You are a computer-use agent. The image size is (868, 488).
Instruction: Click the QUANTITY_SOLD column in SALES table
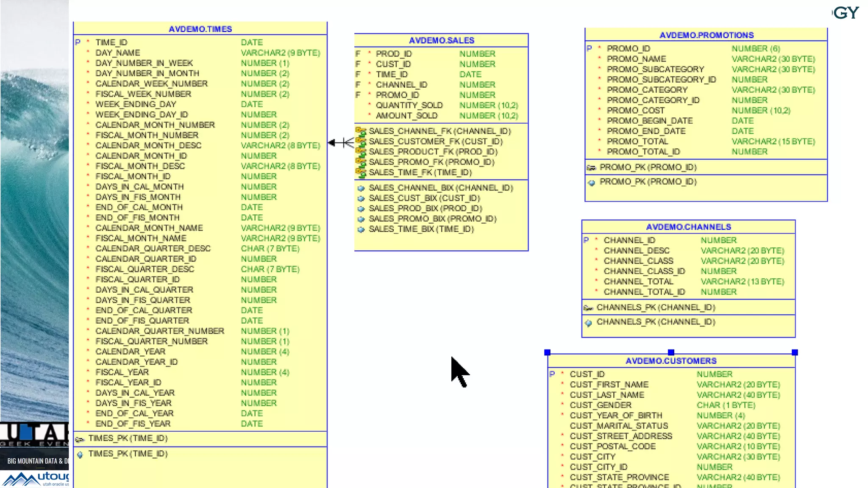point(409,105)
